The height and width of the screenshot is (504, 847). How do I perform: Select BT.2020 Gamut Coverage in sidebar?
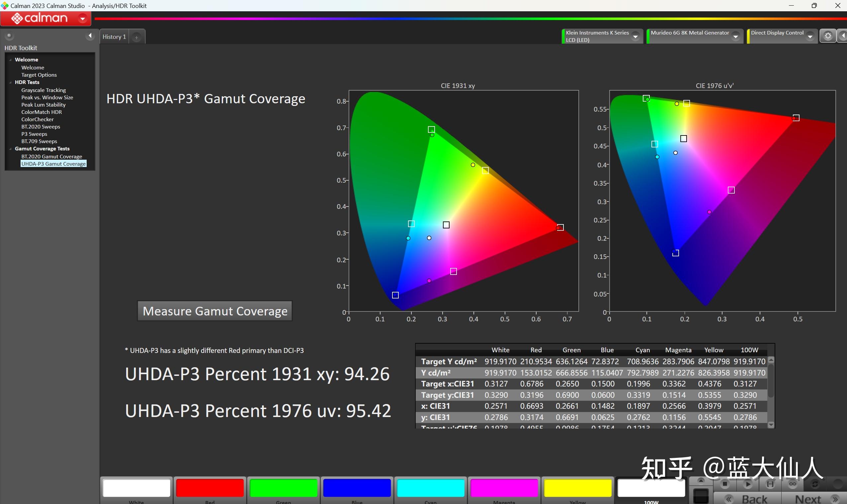[x=51, y=157]
